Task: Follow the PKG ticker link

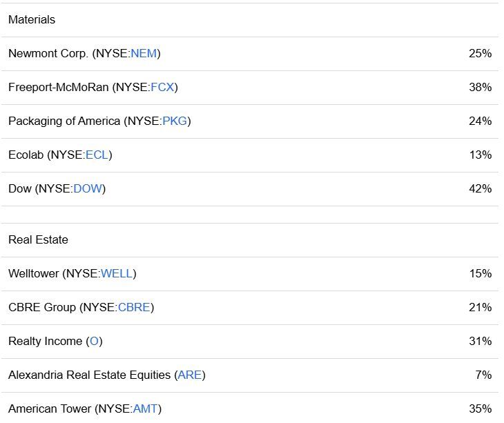Action: point(175,121)
